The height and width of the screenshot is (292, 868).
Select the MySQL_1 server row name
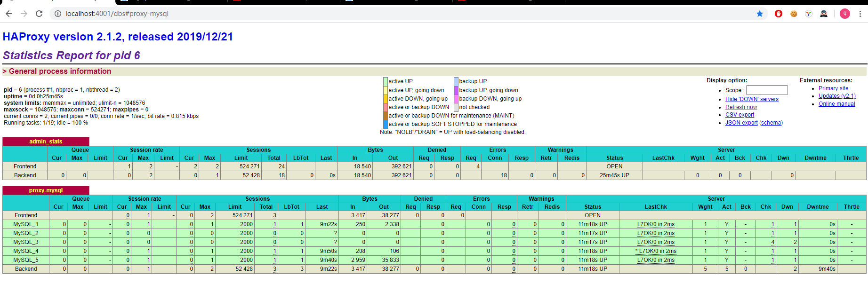tap(26, 224)
